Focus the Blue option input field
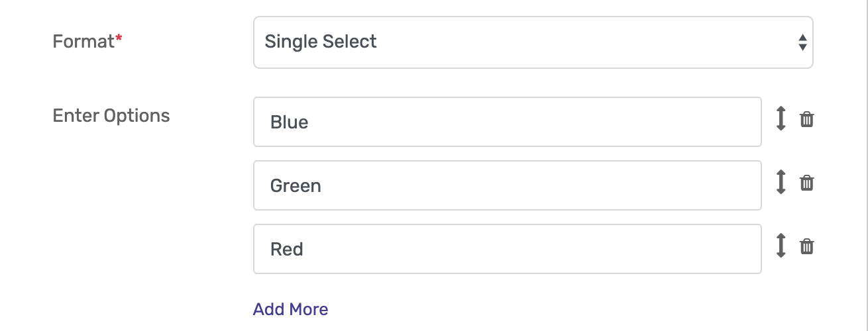Viewport: 868px width, 331px height. coord(508,122)
